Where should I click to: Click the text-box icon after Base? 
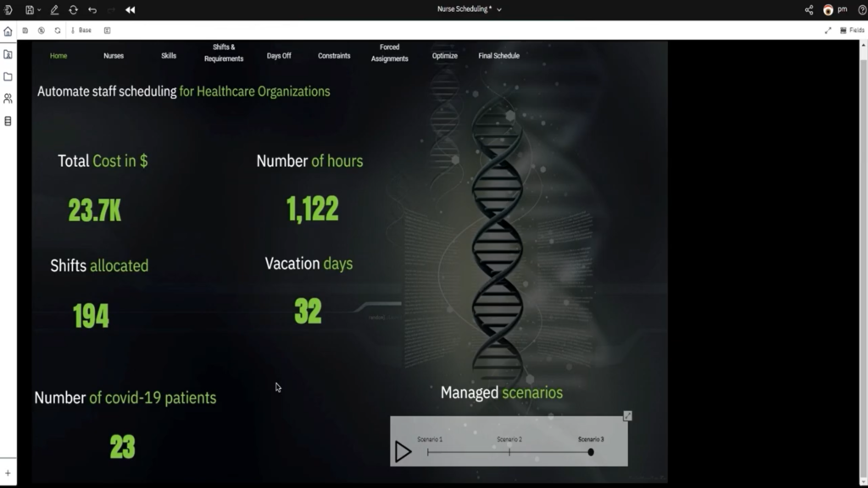(108, 30)
